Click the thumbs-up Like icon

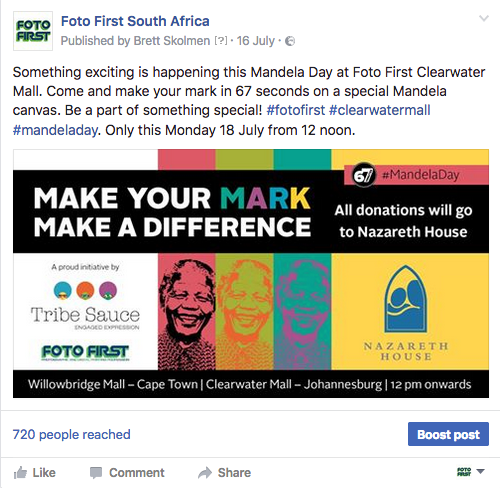tap(20, 473)
